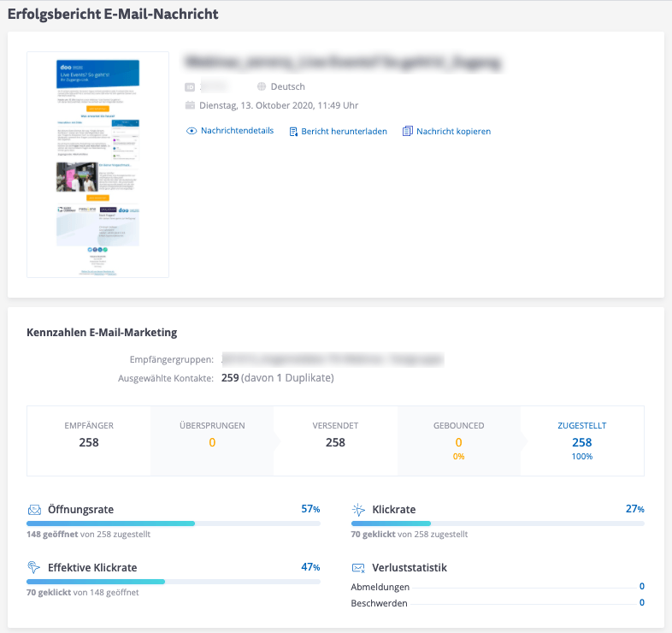Click the Klickrate progress bar
Viewport: 672px width, 633px height.
498,523
